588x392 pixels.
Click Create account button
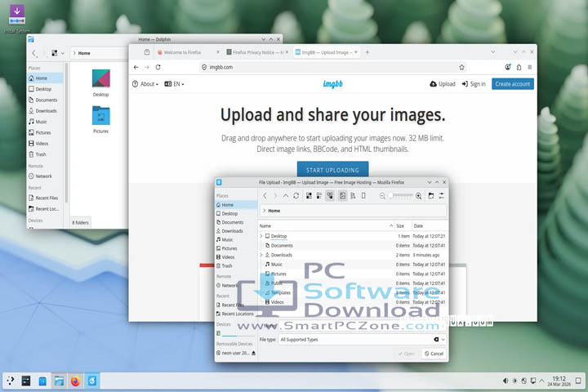click(513, 84)
